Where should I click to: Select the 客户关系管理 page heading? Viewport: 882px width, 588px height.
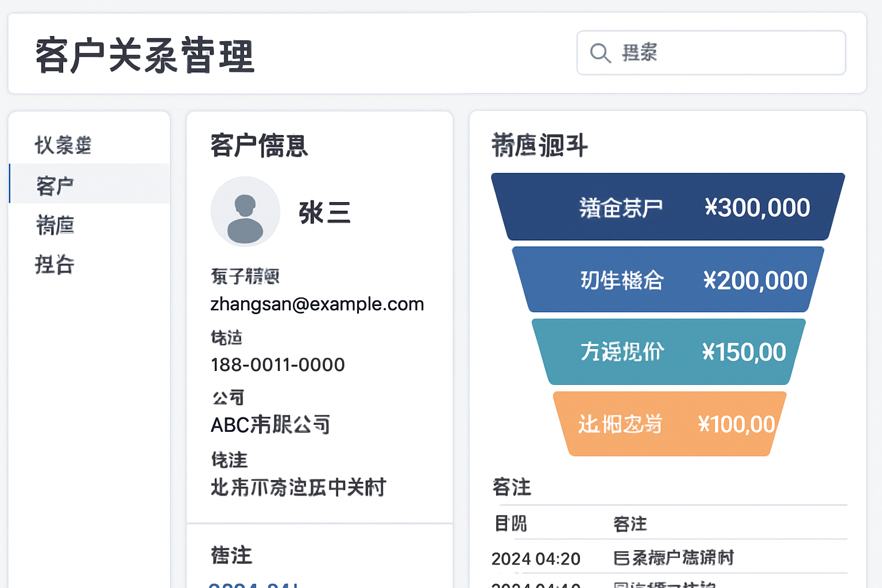coord(145,55)
